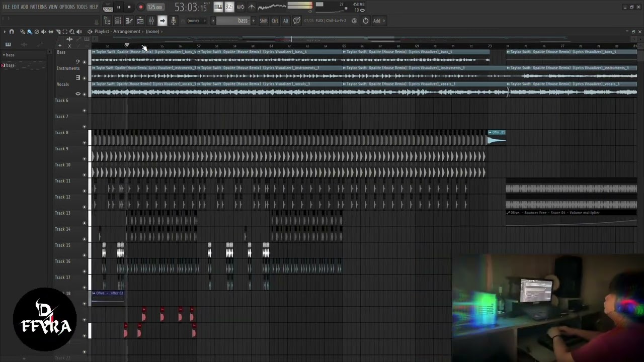Viewport: 644px width, 362px height.
Task: Pause playback with the transport pause button
Action: click(119, 7)
